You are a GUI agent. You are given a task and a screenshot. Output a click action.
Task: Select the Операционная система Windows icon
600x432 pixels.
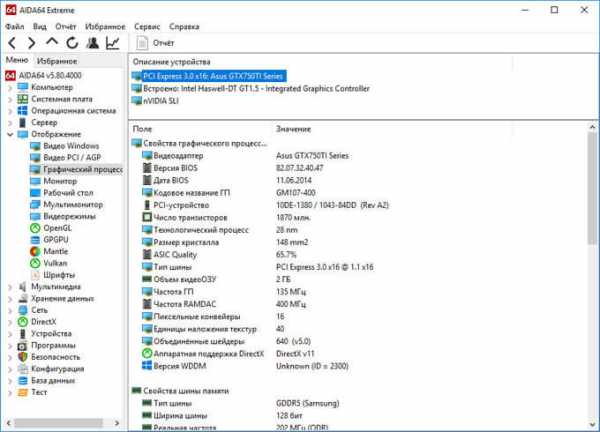click(23, 111)
